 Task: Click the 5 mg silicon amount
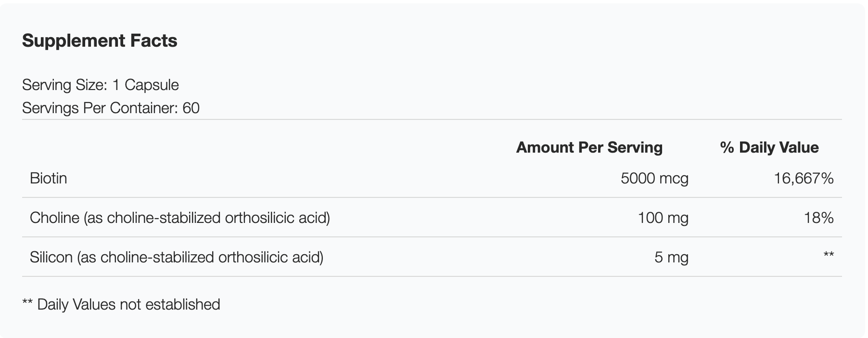[x=671, y=258]
